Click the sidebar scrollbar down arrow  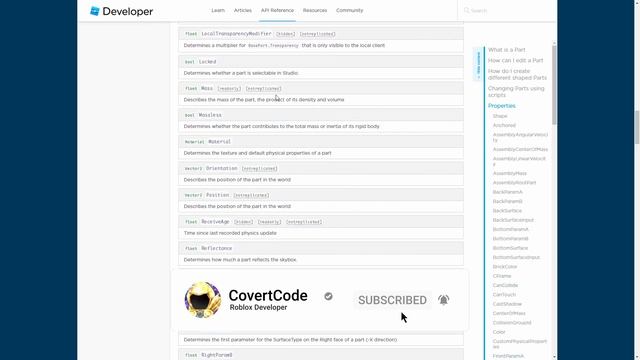554,357
